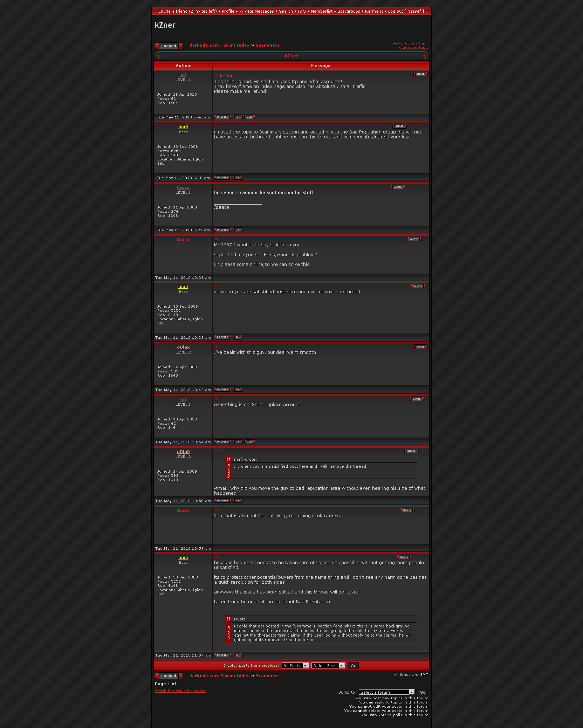
Task: Click the Locked icon at top of thread
Action: pos(169,46)
